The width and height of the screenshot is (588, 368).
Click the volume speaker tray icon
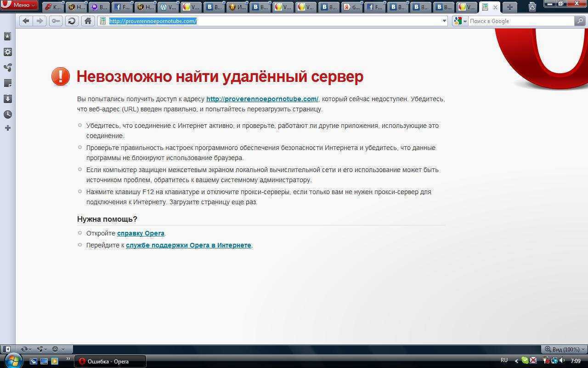562,361
